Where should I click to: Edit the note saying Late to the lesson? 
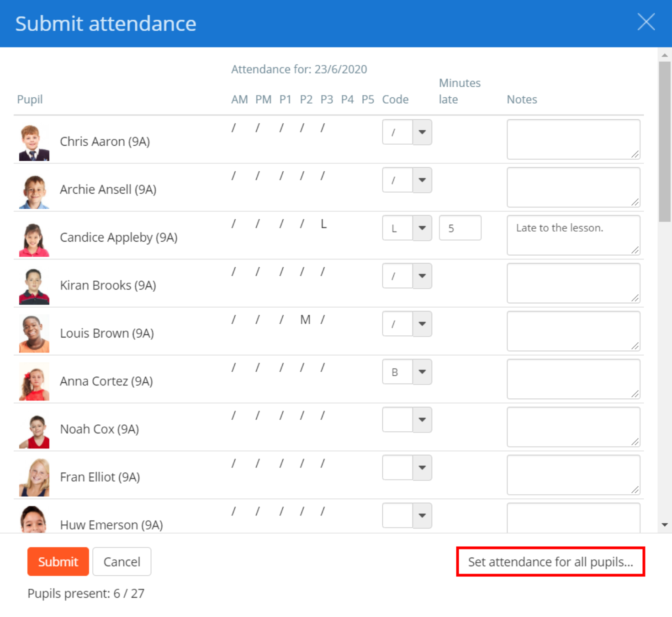point(573,235)
